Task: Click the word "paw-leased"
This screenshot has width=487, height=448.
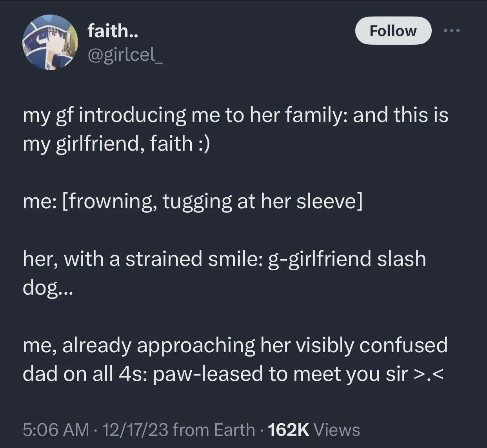Action: (x=208, y=374)
